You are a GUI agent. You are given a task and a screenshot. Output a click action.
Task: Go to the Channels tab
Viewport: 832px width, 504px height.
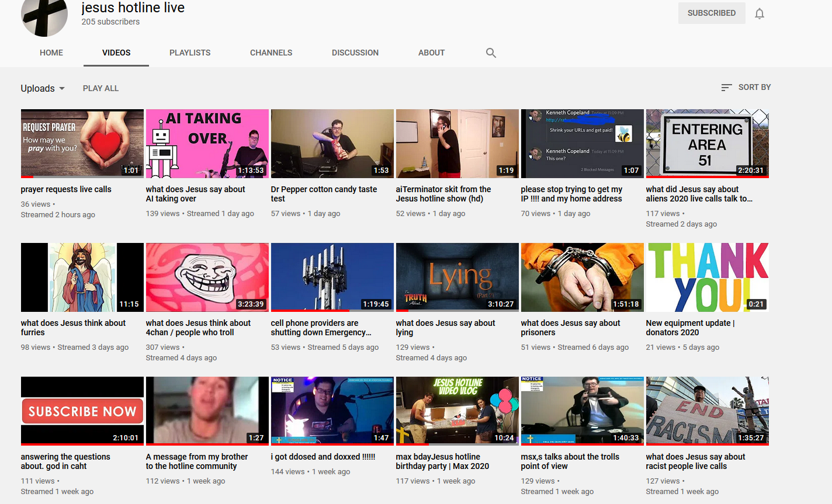[271, 53]
